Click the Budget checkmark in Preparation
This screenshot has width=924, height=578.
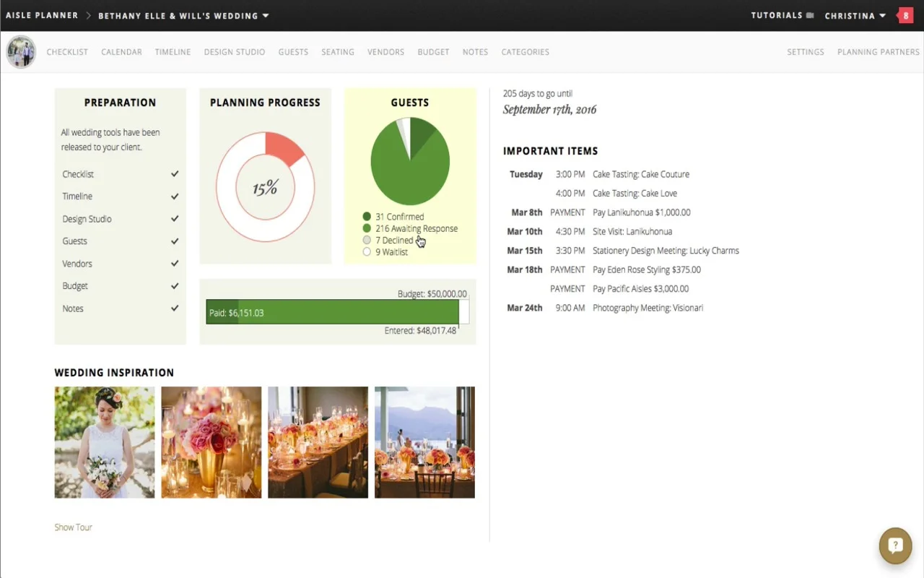pos(175,286)
